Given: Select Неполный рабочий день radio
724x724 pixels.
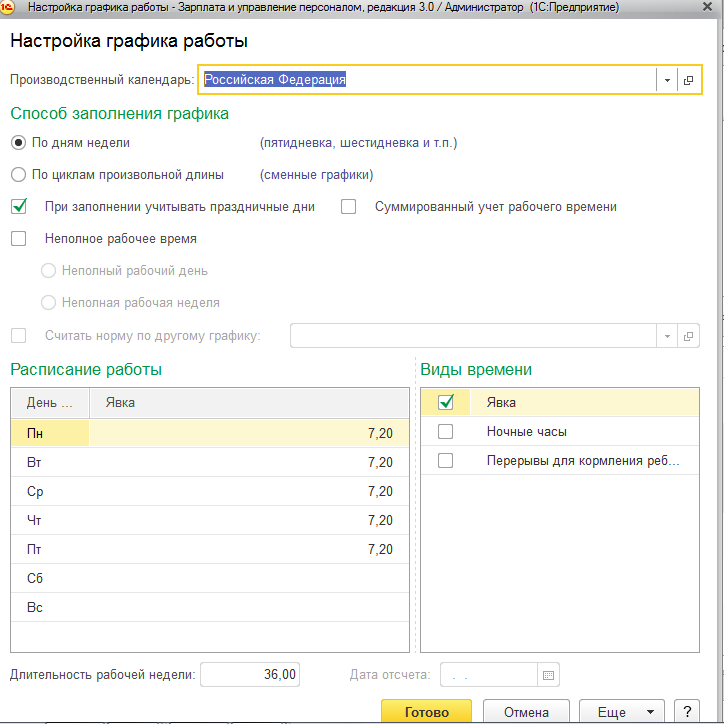Looking at the screenshot, I should (48, 271).
